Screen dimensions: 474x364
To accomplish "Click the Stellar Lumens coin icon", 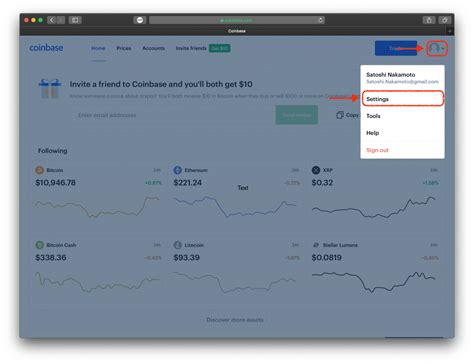I will tap(316, 245).
